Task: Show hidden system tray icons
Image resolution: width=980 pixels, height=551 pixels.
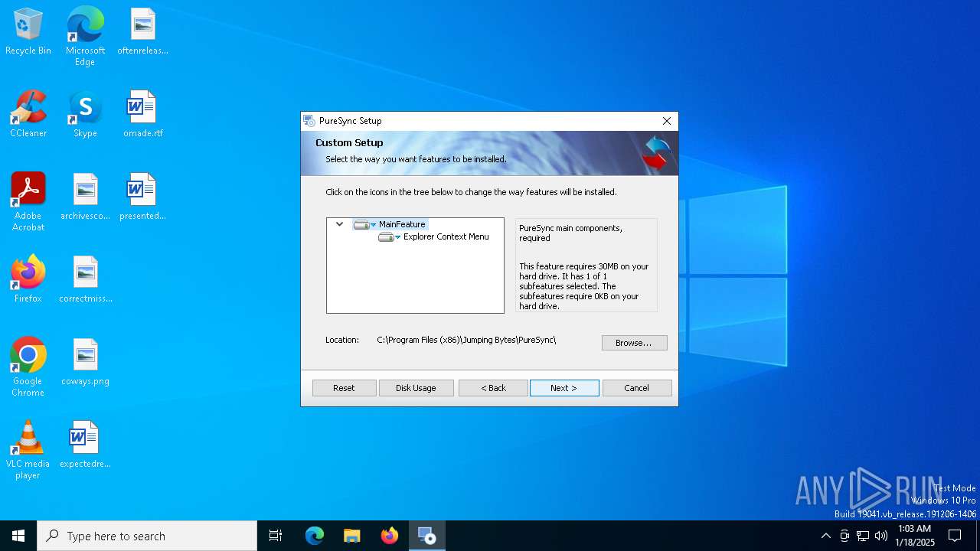Action: (825, 536)
